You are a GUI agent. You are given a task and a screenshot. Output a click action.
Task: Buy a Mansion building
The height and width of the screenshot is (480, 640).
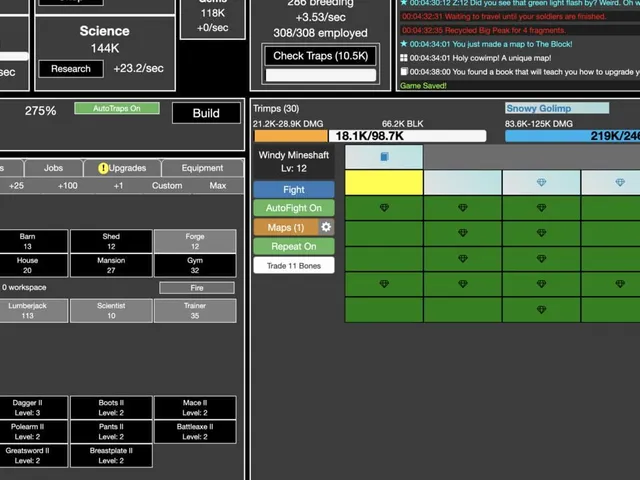tap(111, 265)
